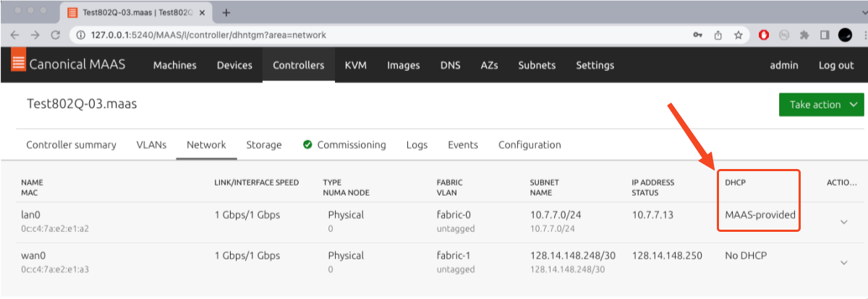
Task: Toggle the browser side panel icon
Action: click(824, 35)
